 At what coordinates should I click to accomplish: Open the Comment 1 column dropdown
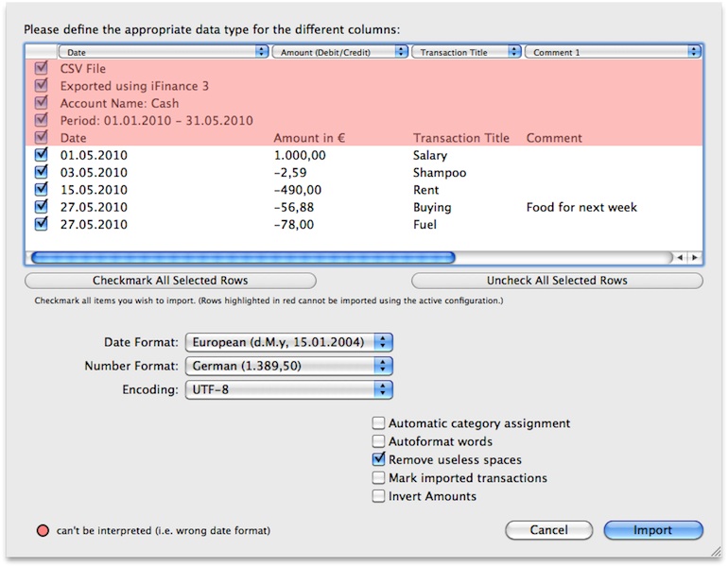[612, 53]
